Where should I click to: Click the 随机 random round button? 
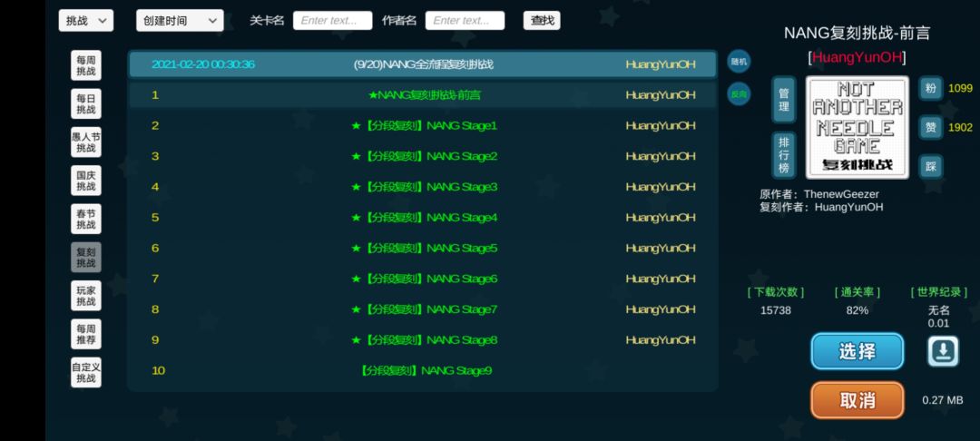tap(739, 62)
